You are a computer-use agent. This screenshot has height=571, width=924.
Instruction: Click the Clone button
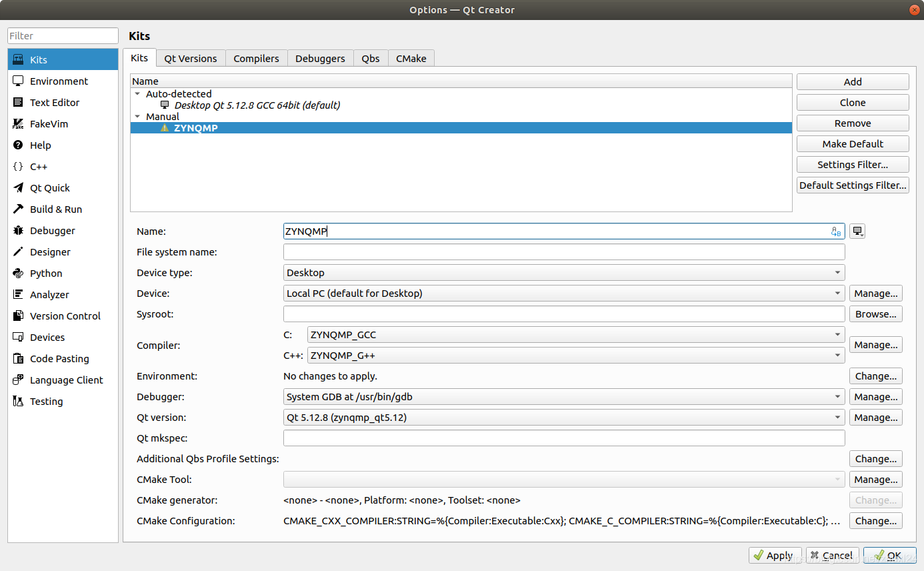853,102
